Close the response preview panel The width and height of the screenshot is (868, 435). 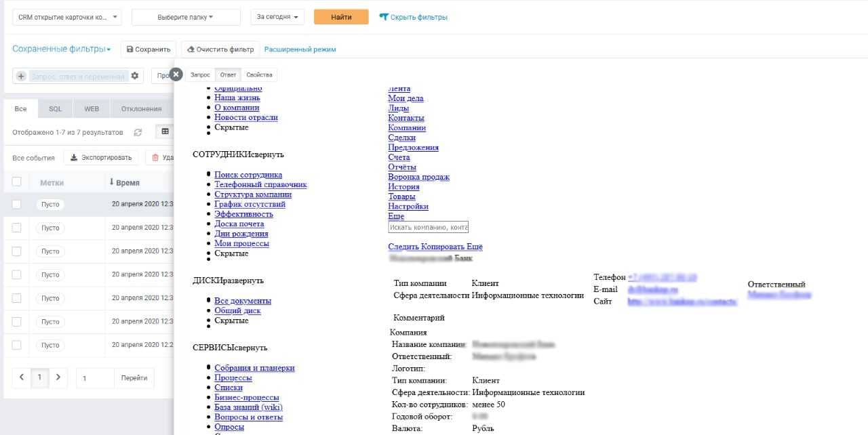[176, 75]
